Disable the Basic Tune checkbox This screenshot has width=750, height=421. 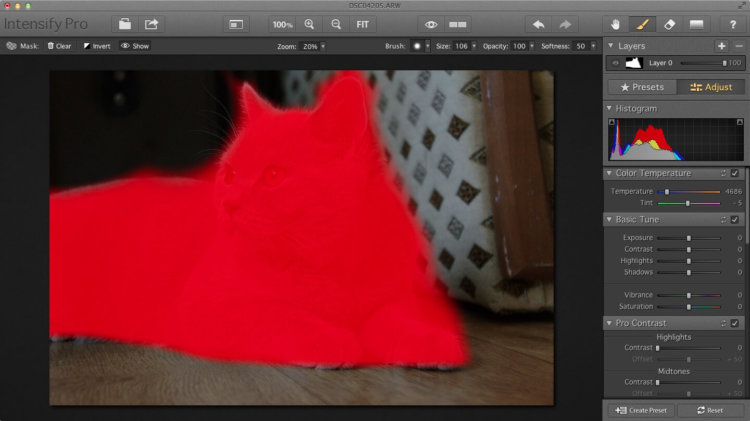point(735,220)
